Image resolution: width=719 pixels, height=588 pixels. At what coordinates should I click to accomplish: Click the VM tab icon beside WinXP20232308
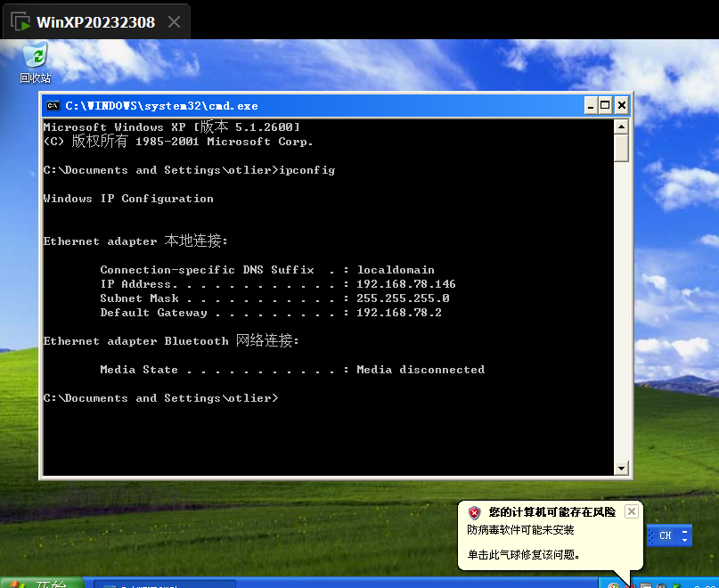(x=20, y=22)
